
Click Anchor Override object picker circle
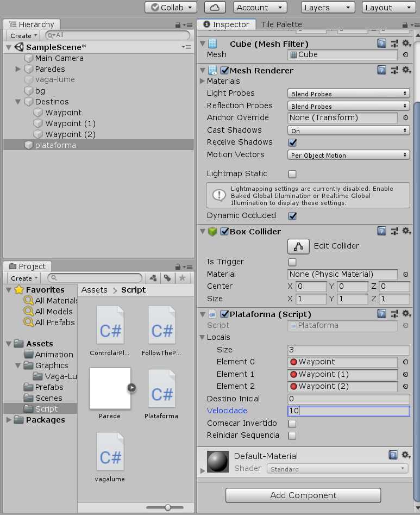pyautogui.click(x=406, y=118)
